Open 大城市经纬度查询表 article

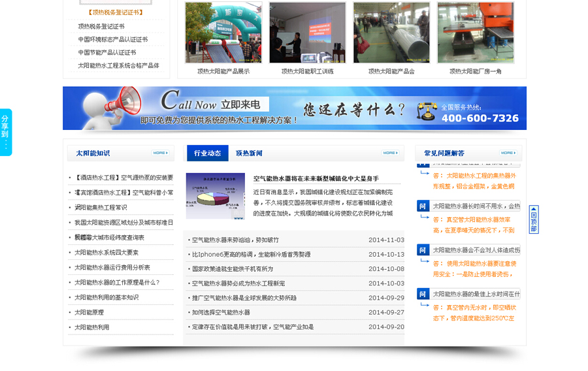click(109, 238)
